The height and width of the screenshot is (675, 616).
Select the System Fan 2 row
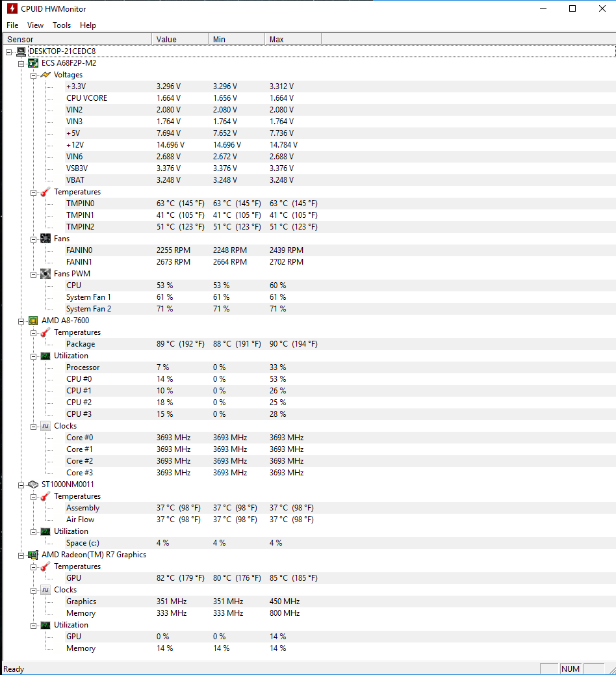[340, 309]
